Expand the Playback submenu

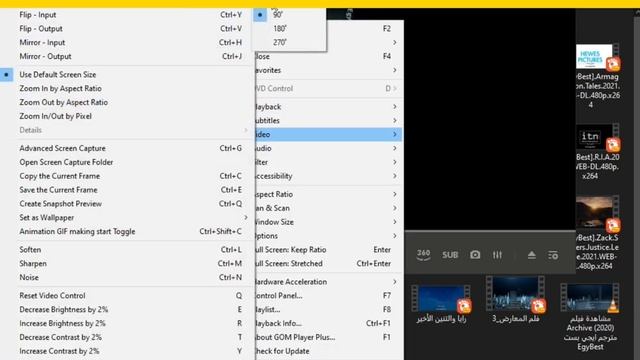328,107
